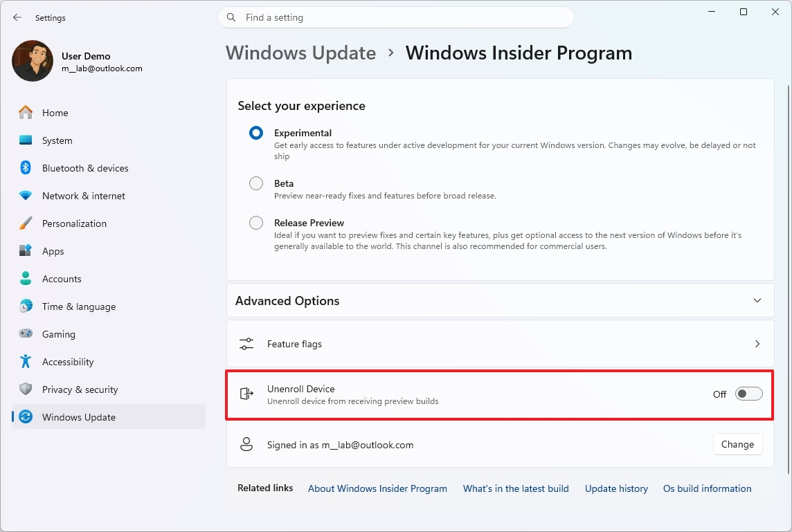Click the Gaming label in sidebar
This screenshot has width=792, height=532.
[x=59, y=334]
